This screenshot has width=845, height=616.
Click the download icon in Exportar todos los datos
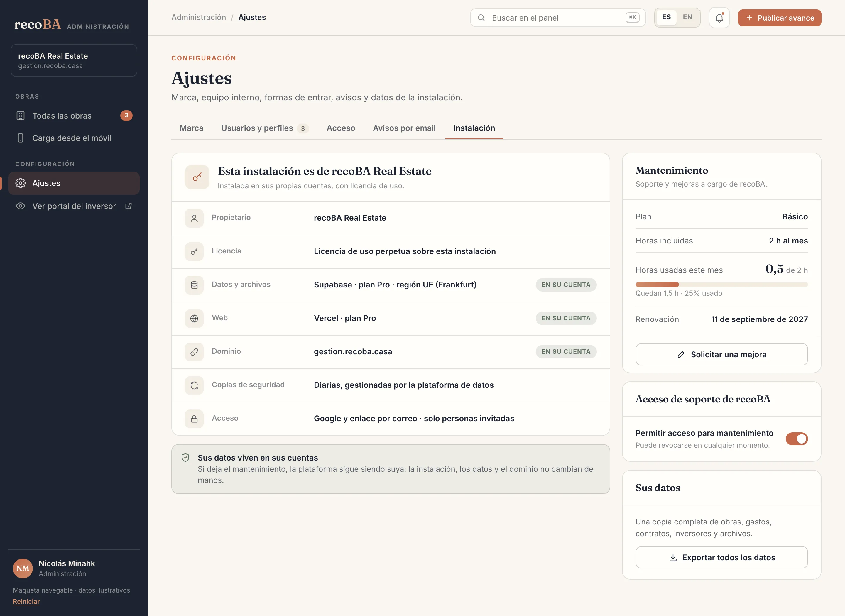tap(673, 557)
